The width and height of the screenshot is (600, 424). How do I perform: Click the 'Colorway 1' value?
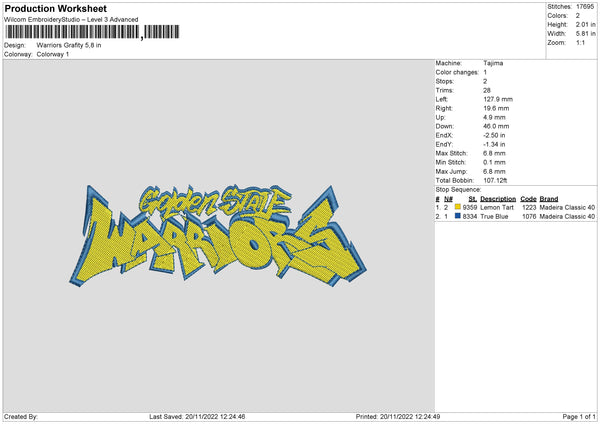(x=53, y=54)
